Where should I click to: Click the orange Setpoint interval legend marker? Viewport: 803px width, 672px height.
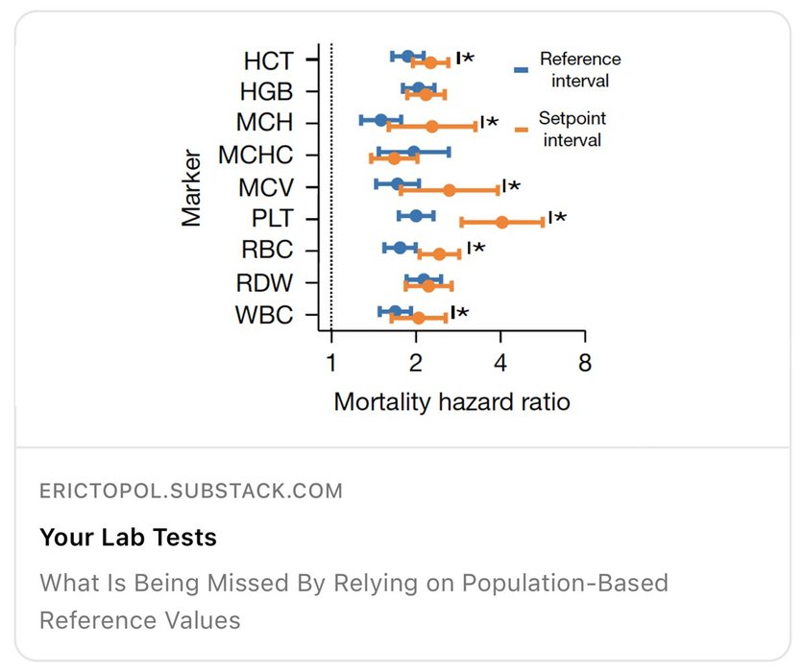click(x=522, y=130)
